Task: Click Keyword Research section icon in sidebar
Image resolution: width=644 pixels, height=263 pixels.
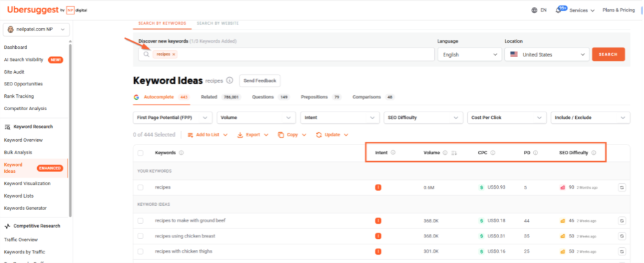Action: click(x=7, y=127)
